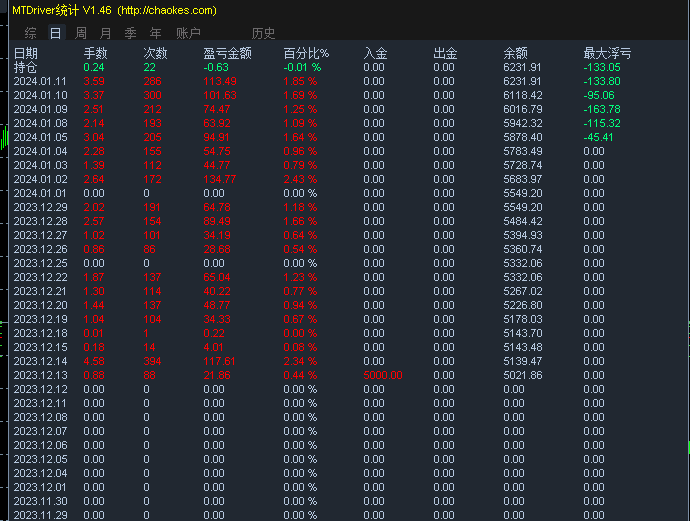Click lots value 4.58
The image size is (690, 521).
[x=94, y=361]
